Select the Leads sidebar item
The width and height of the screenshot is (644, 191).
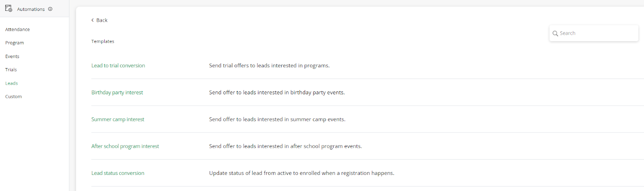coord(11,83)
